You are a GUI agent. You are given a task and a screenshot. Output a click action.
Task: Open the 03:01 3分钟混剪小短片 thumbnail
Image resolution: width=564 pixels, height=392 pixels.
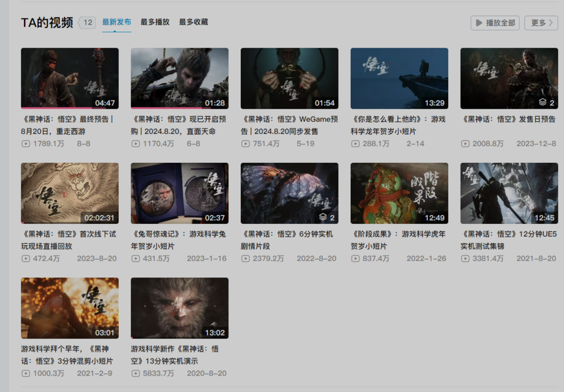click(x=70, y=308)
